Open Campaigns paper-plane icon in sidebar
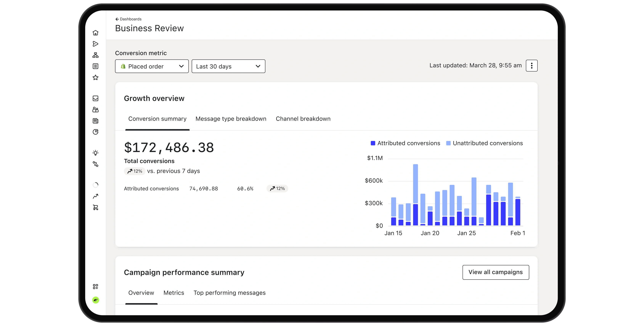Image resolution: width=644 pixels, height=326 pixels. [95, 44]
